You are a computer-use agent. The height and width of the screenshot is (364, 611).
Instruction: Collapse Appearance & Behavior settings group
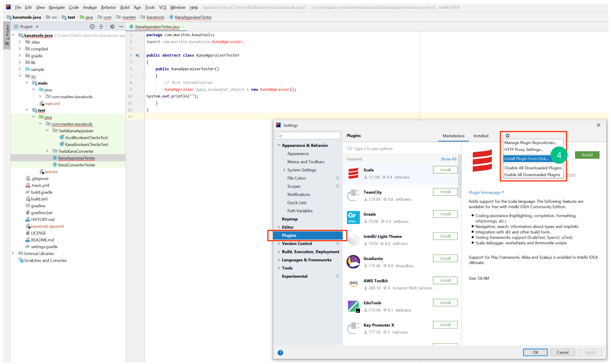pos(279,145)
